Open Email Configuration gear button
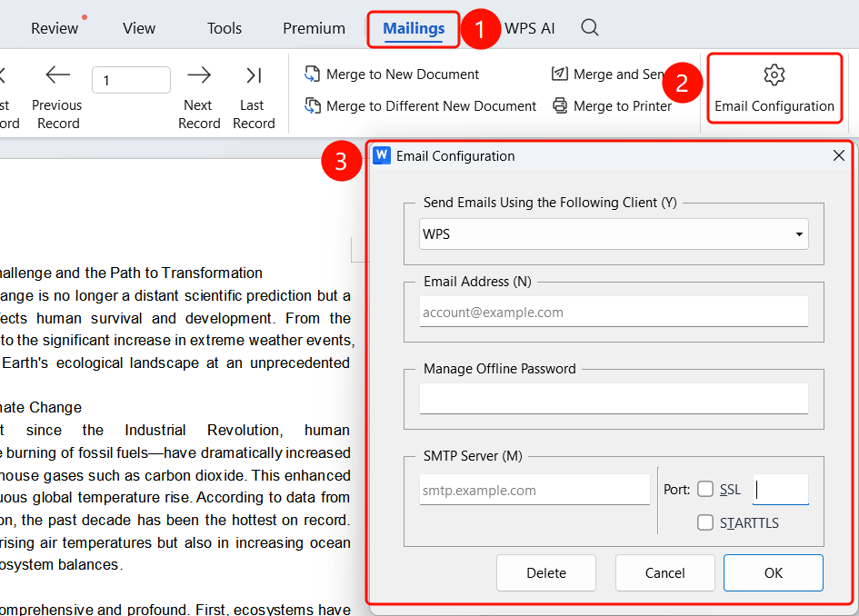Image resolution: width=859 pixels, height=616 pixels. (x=774, y=88)
